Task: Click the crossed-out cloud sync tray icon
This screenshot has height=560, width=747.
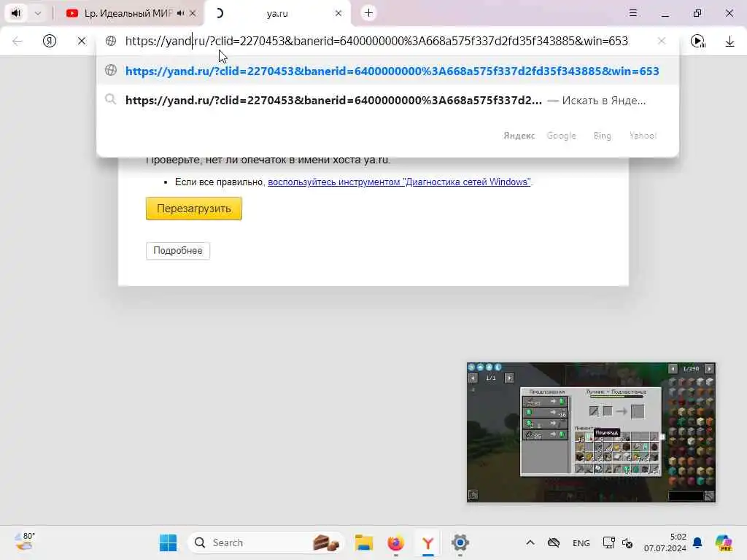Action: click(554, 542)
